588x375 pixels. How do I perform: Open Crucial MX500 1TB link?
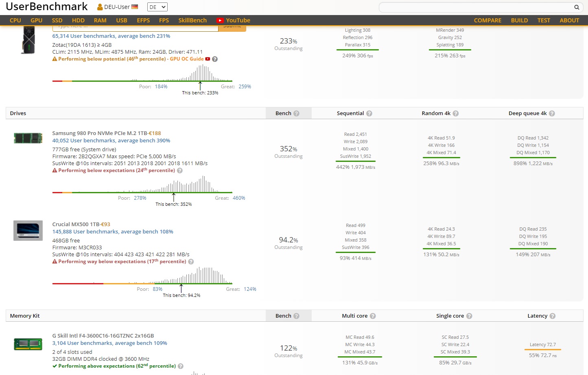[76, 225]
